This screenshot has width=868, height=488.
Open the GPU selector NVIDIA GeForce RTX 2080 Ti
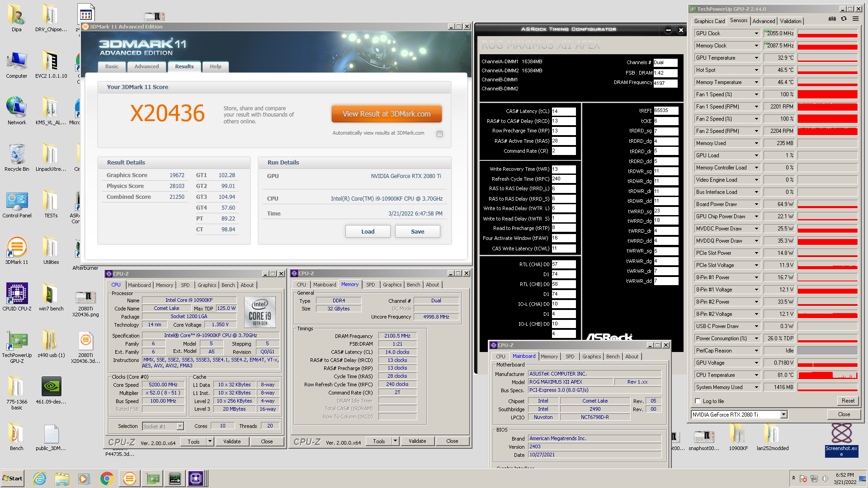coord(740,414)
